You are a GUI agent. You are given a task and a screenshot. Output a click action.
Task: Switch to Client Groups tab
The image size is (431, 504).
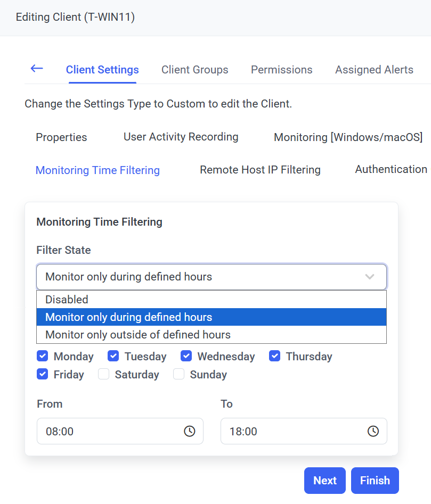[194, 70]
